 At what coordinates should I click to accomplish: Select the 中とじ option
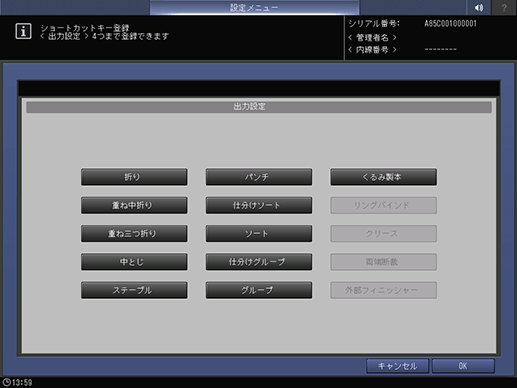pos(134,262)
